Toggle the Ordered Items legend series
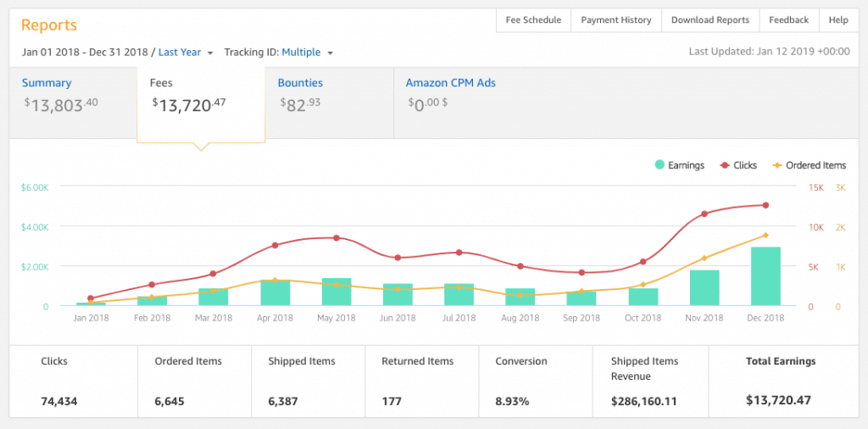The image size is (868, 429). [808, 165]
